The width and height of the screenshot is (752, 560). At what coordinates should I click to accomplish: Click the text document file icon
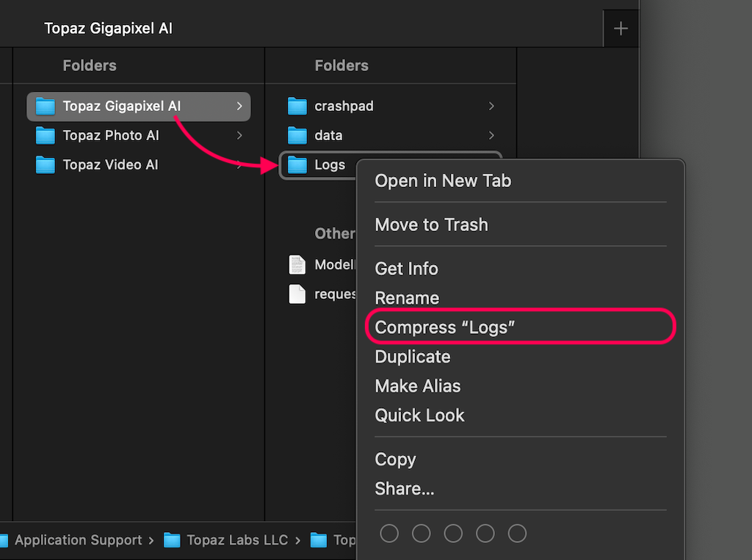point(297,265)
